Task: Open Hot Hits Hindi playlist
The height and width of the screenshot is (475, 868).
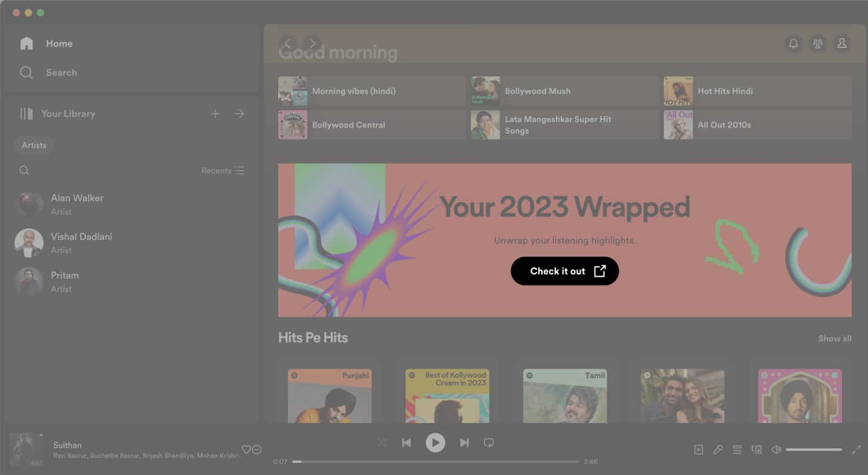Action: [757, 91]
